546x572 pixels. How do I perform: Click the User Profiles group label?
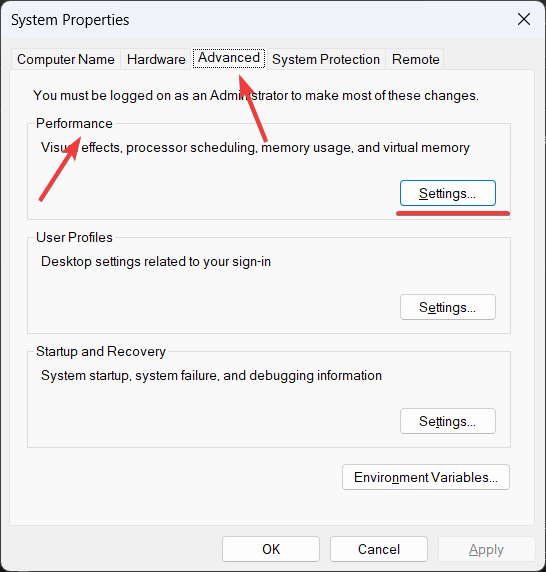coord(74,237)
